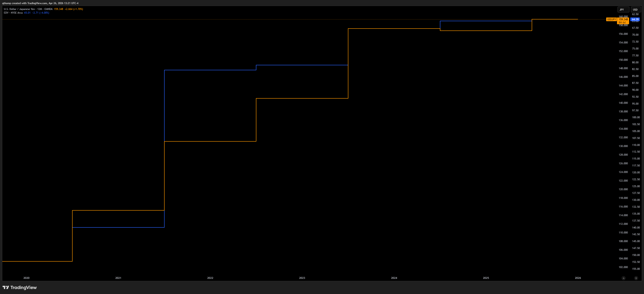Click the 2025 label on the time axis
Image resolution: width=644 pixels, height=294 pixels.
(x=486, y=278)
